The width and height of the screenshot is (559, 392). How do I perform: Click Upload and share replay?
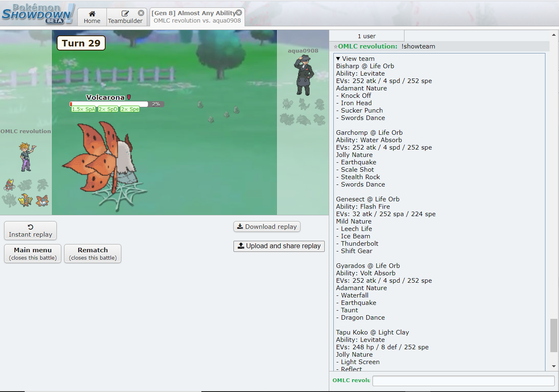pos(279,246)
